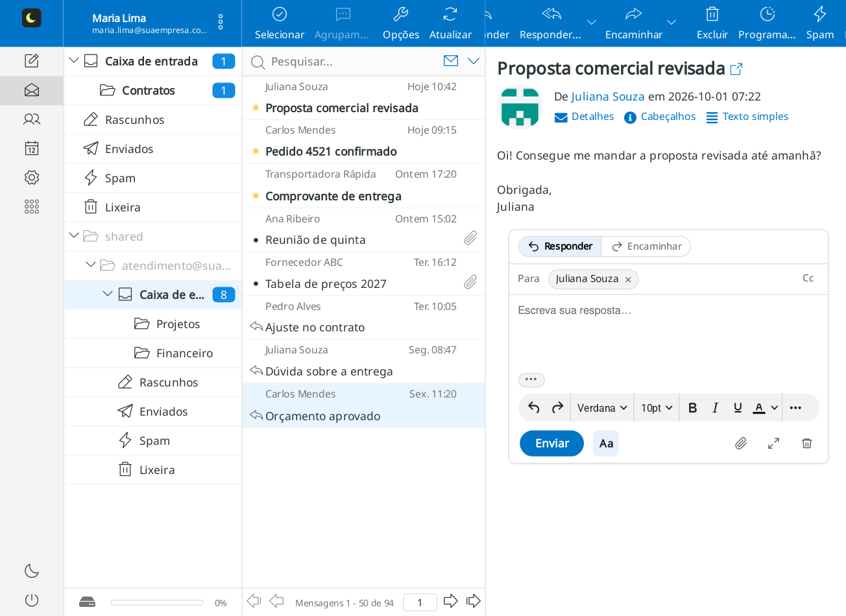Click the Detalhes link
The height and width of the screenshot is (616, 846).
(585, 117)
